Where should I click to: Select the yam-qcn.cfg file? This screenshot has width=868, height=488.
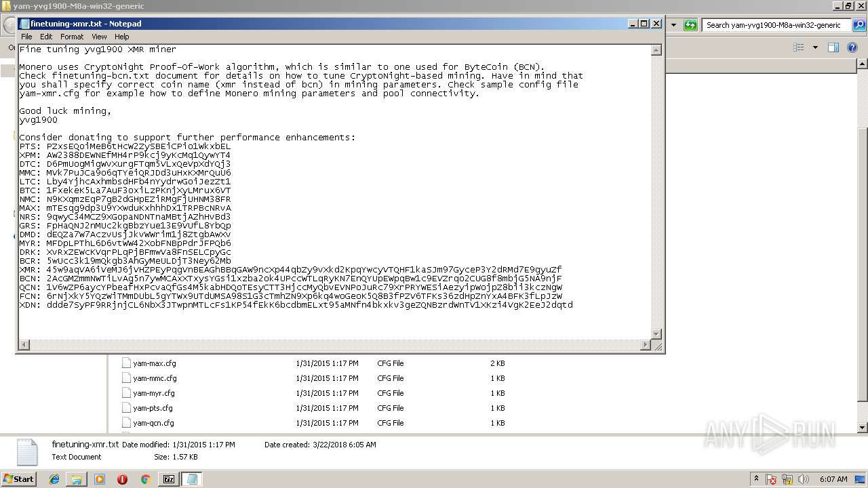154,423
